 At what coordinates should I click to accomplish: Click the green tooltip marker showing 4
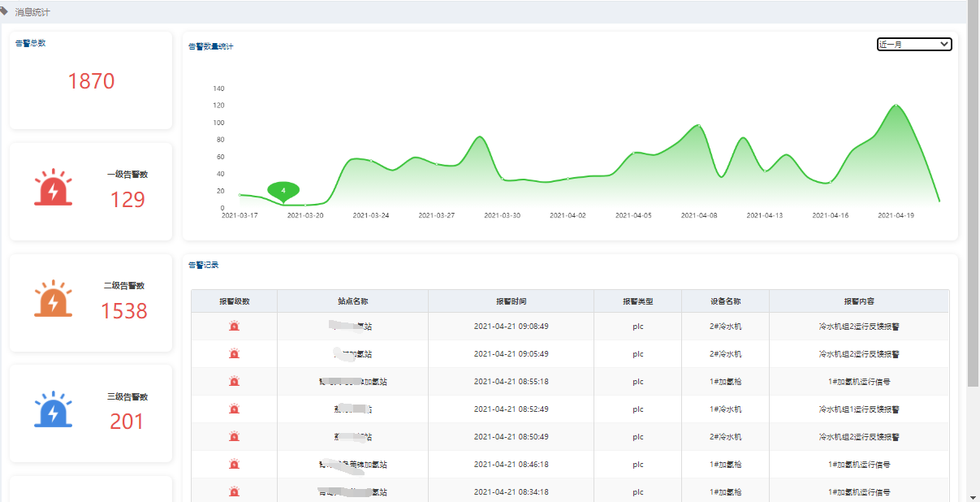coord(283,191)
